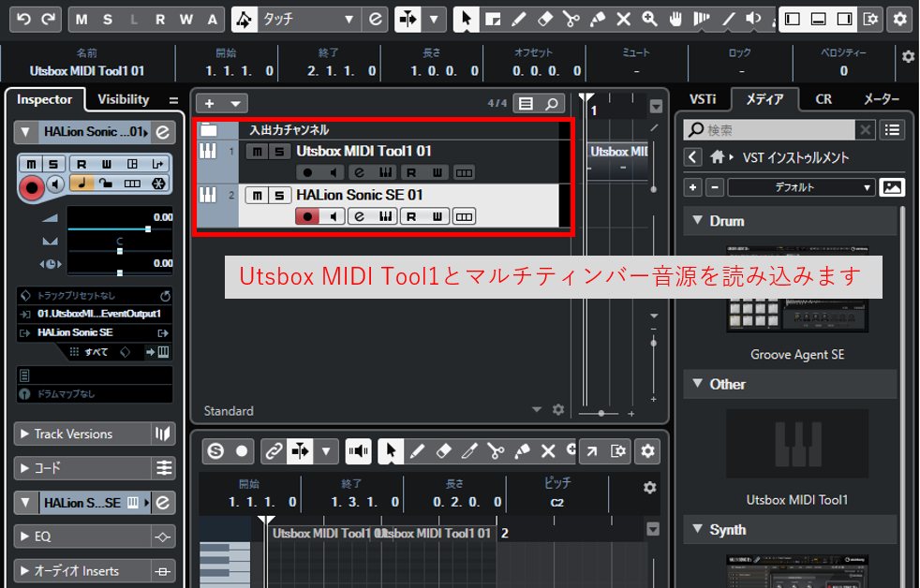920x588 pixels.
Task: Select the Glue tool in top toolbar
Action: 598,20
